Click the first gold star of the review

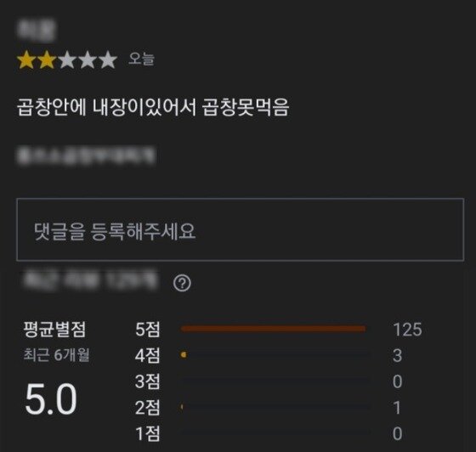(x=26, y=59)
